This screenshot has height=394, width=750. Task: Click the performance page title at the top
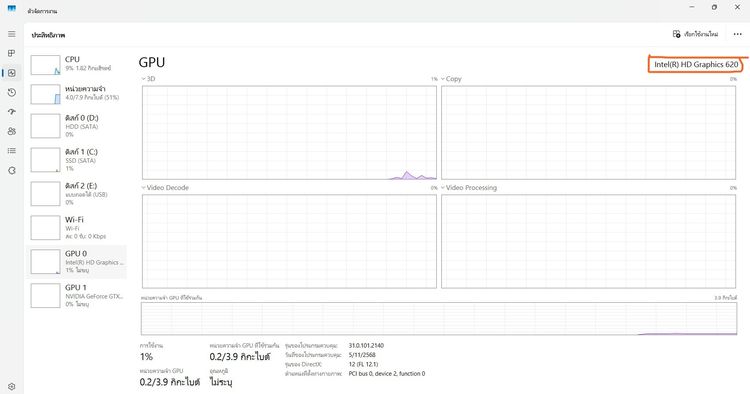pyautogui.click(x=48, y=35)
